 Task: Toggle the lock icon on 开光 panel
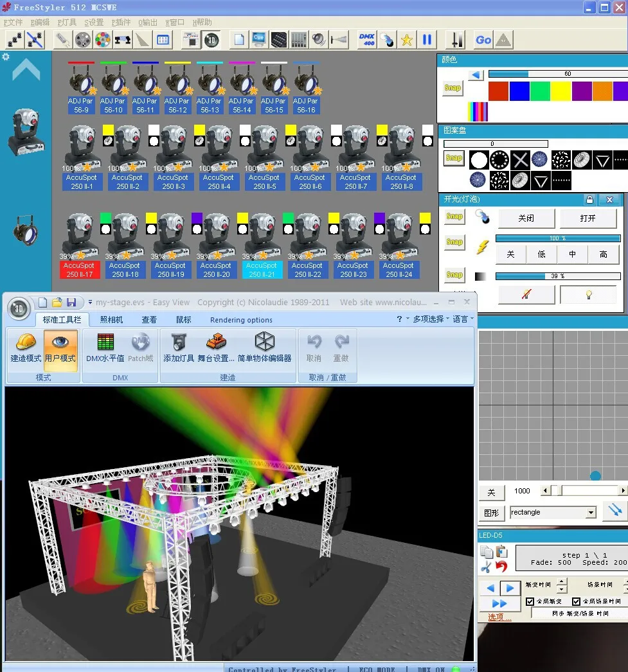pyautogui.click(x=589, y=199)
